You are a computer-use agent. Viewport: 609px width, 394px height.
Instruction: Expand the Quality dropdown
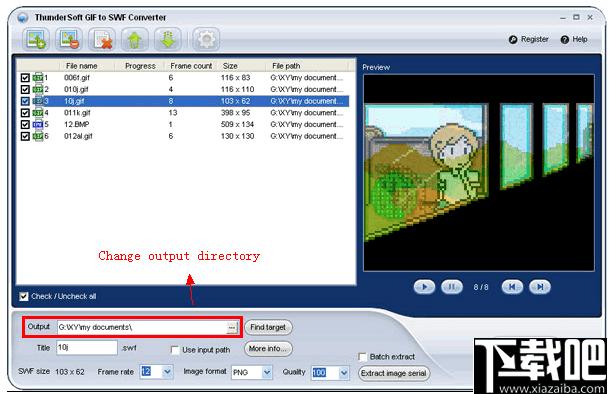coord(344,373)
